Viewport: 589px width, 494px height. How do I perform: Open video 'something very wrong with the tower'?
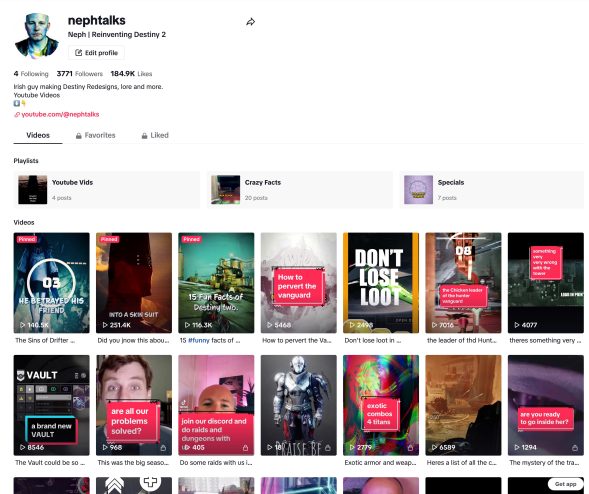point(546,283)
